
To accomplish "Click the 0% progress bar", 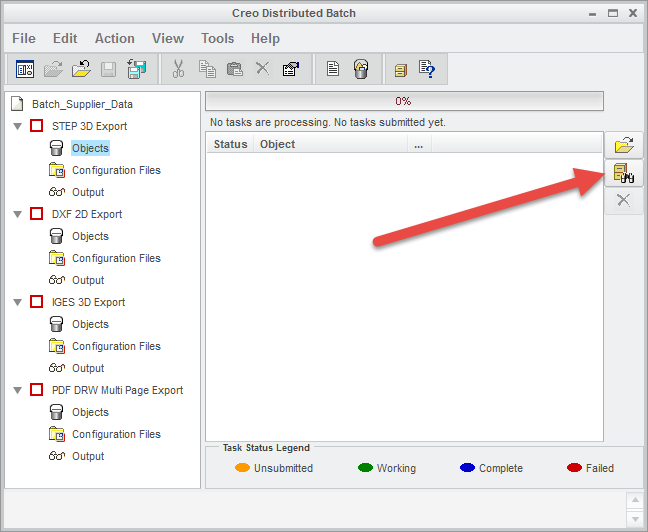I will [404, 101].
